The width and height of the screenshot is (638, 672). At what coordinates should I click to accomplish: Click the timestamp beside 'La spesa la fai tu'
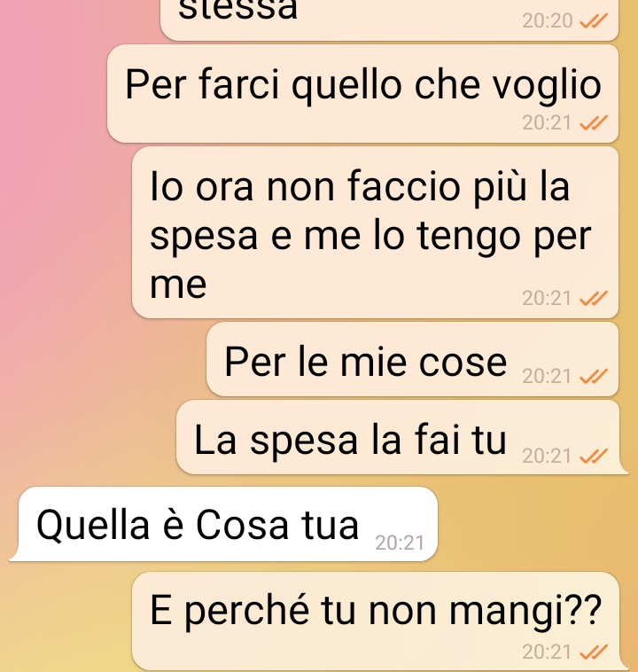(x=547, y=456)
